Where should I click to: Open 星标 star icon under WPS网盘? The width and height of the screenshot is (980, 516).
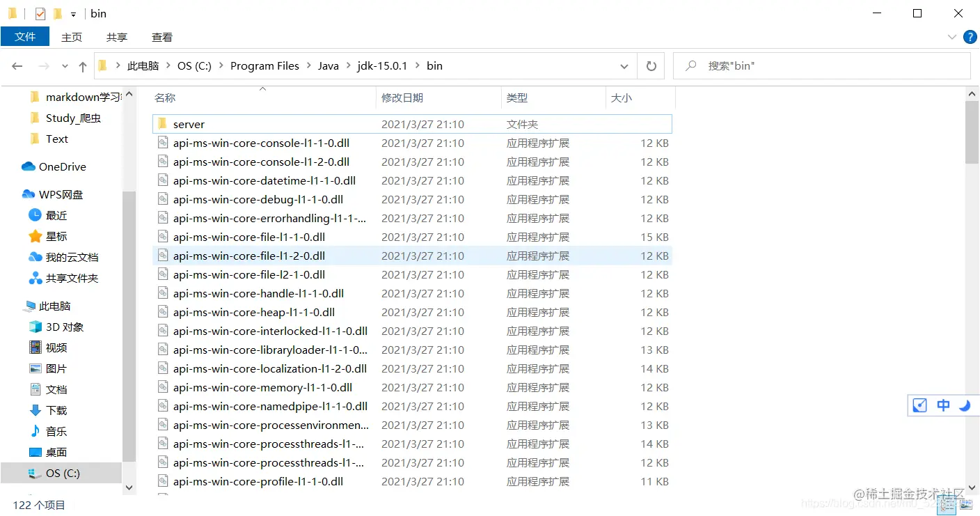tap(35, 236)
